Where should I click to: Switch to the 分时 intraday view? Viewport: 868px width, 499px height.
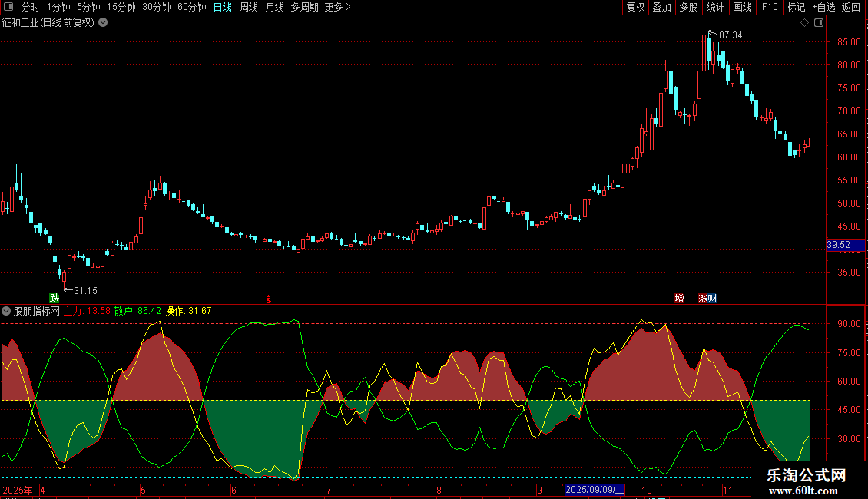(31, 7)
